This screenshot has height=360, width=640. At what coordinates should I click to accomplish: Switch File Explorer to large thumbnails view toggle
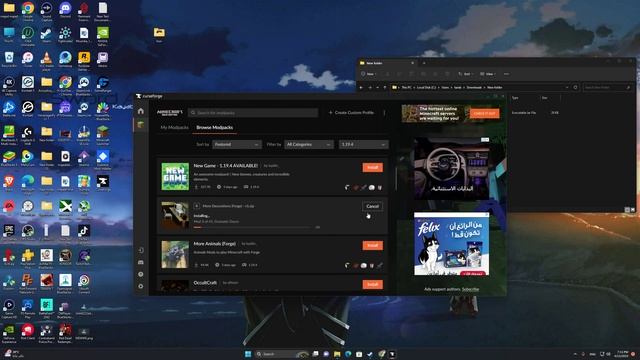coord(633,209)
